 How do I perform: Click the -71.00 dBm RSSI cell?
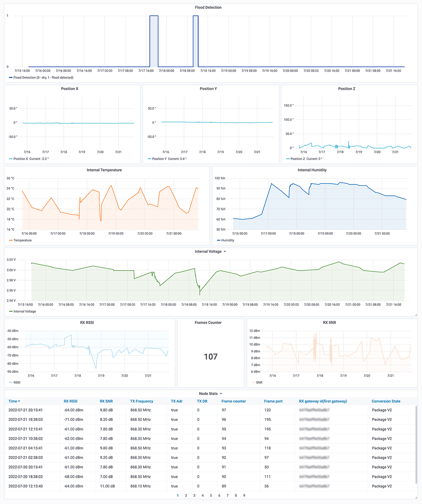[x=73, y=420]
